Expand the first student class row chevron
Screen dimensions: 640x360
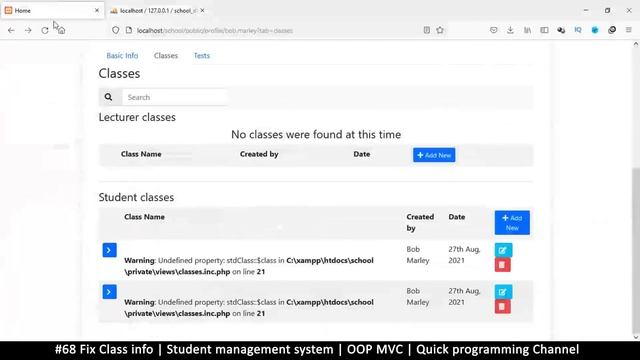click(109, 250)
